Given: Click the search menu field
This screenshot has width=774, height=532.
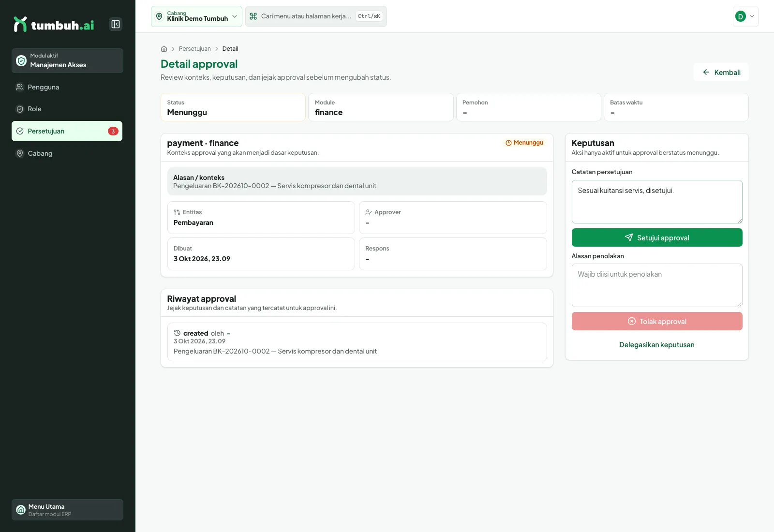Looking at the screenshot, I should (x=316, y=16).
